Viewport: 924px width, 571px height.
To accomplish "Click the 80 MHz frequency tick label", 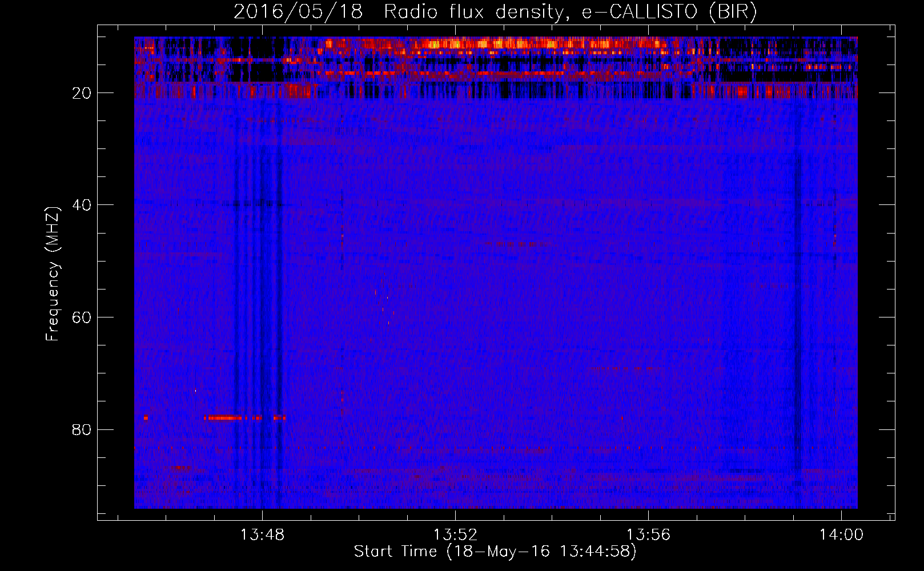I will (x=82, y=429).
